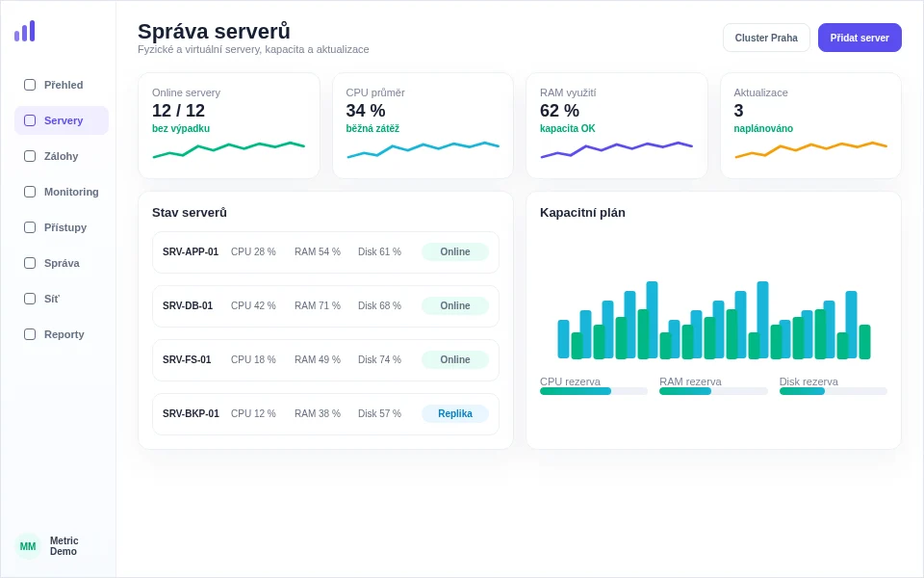This screenshot has width=924, height=578.
Task: Click the běžná zátěž status text
Action: coord(372,128)
